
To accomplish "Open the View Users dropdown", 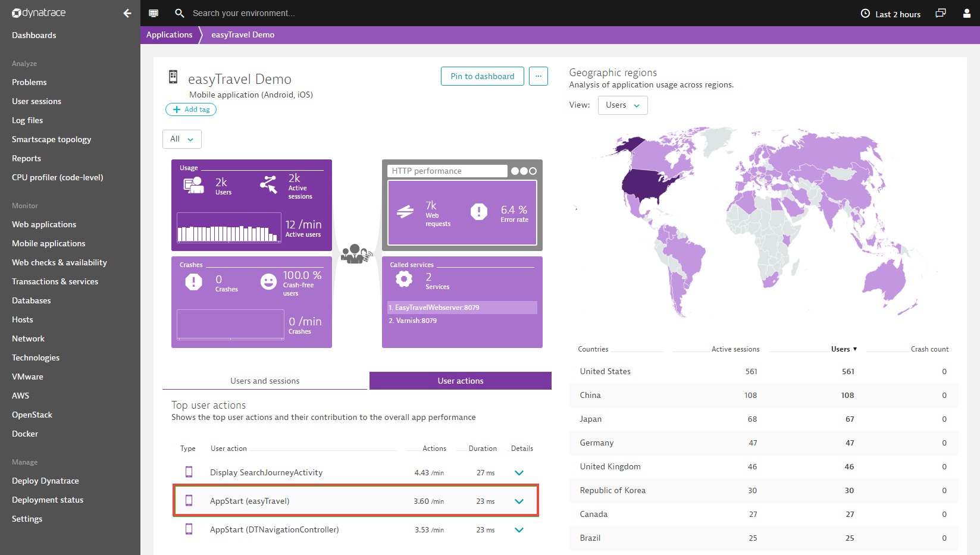I will (x=622, y=105).
